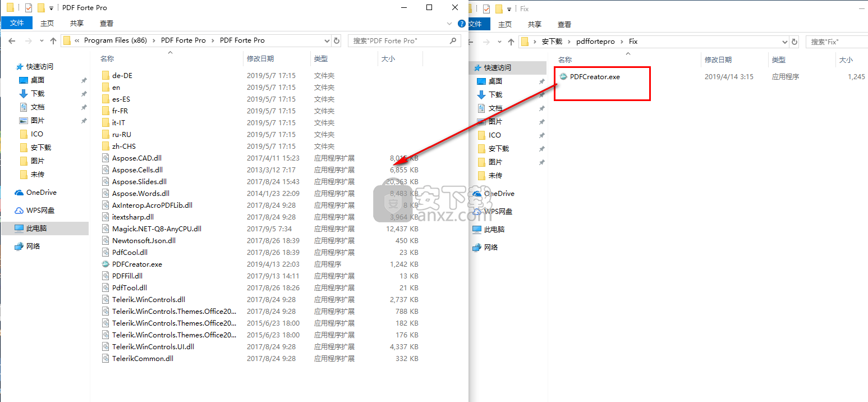Click pdffortepro in Fix window address path
The image size is (868, 402).
(x=595, y=42)
